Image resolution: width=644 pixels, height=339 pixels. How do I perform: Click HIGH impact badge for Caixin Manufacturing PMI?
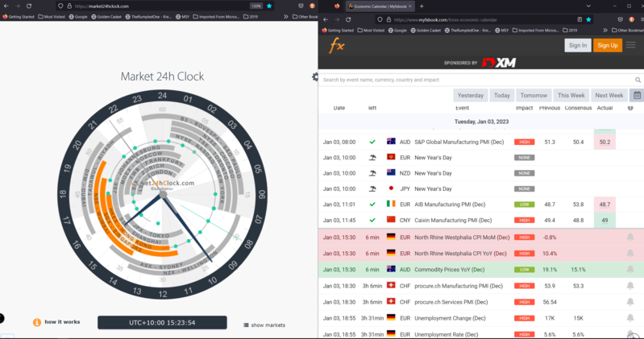[524, 221]
